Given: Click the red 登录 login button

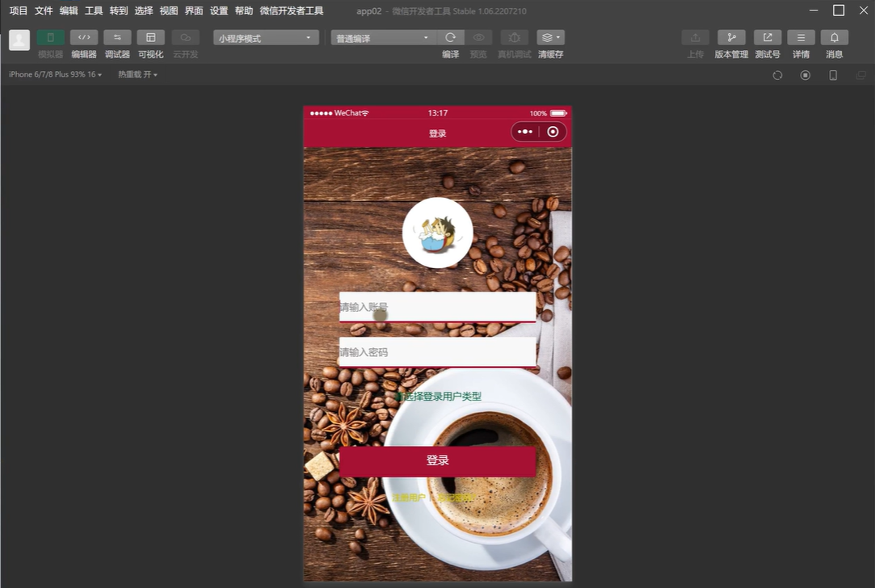Looking at the screenshot, I should pyautogui.click(x=437, y=460).
